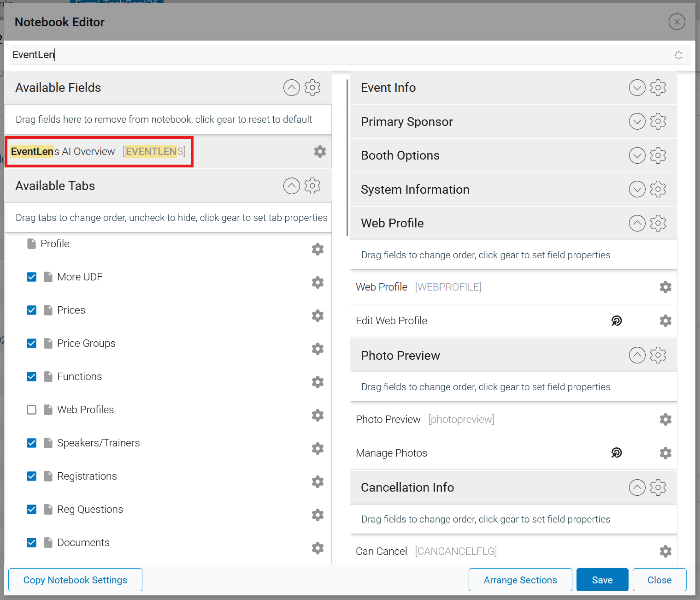Click the Arrange Sections button
The width and height of the screenshot is (700, 600).
click(x=520, y=580)
